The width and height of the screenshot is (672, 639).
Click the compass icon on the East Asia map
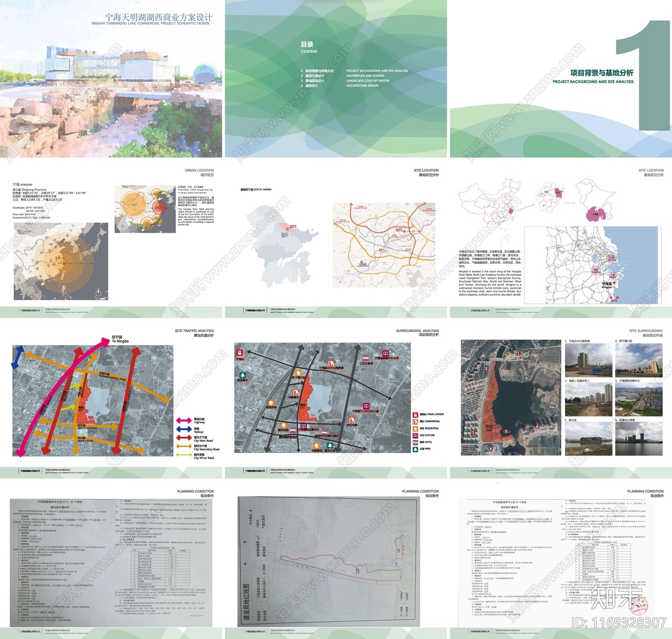(98, 293)
